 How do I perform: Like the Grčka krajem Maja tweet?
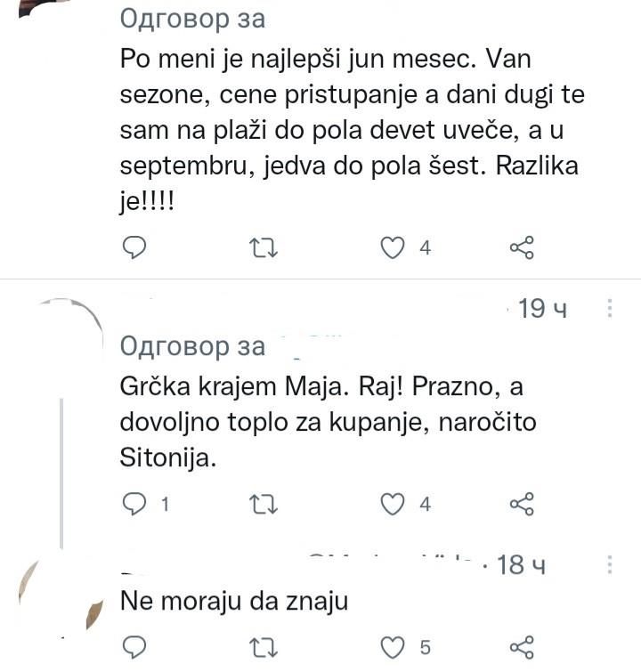[393, 504]
